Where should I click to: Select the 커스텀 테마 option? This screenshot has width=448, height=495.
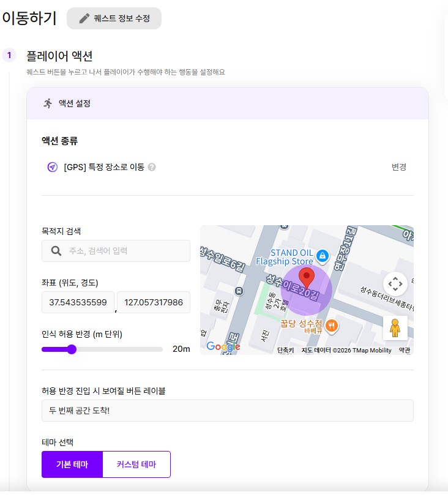pos(136,464)
